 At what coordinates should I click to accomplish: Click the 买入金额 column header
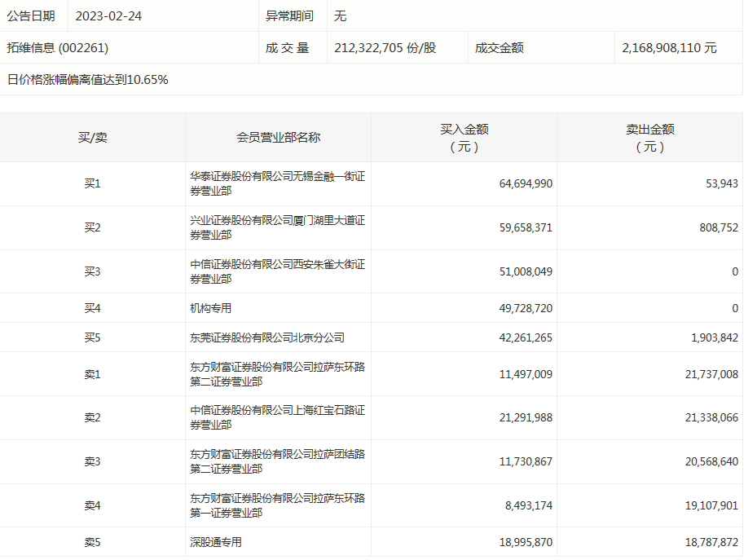(x=464, y=138)
